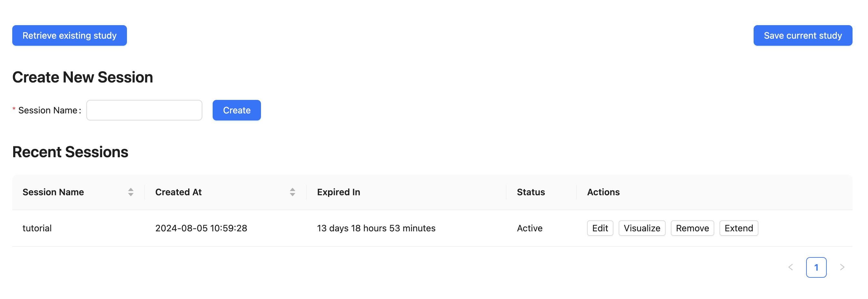Click the 2024-08-05 10:59:28 timestamp cell
Screen dimensions: 868x299
click(201, 228)
